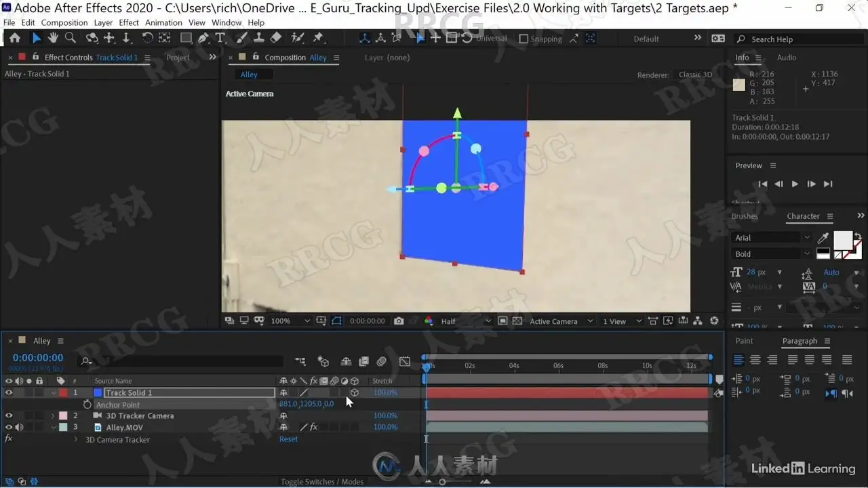Screen dimensions: 868x488
Task: Click the Eyedropper in Character panel
Action: click(x=823, y=238)
